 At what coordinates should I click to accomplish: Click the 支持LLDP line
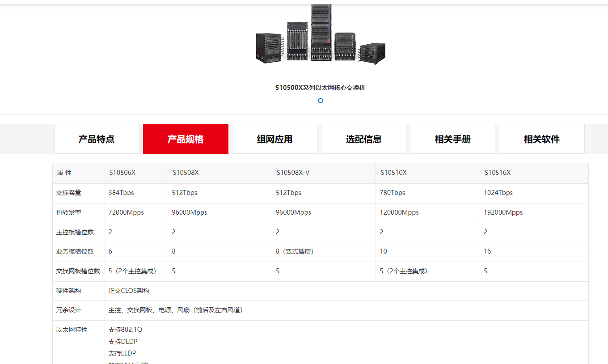point(122,353)
